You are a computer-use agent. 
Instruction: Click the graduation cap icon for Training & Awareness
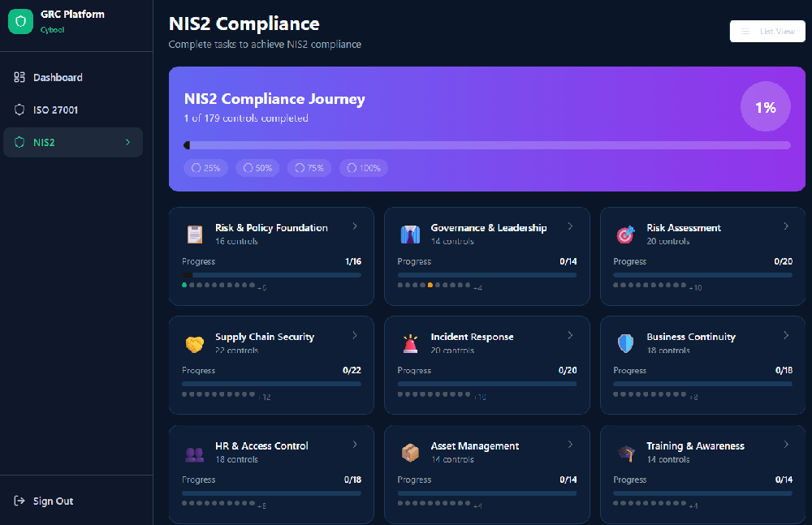coord(626,453)
